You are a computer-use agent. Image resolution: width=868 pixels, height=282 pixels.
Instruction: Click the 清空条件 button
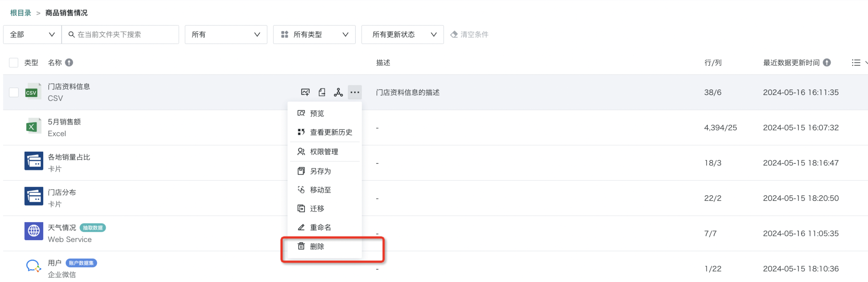tap(470, 34)
